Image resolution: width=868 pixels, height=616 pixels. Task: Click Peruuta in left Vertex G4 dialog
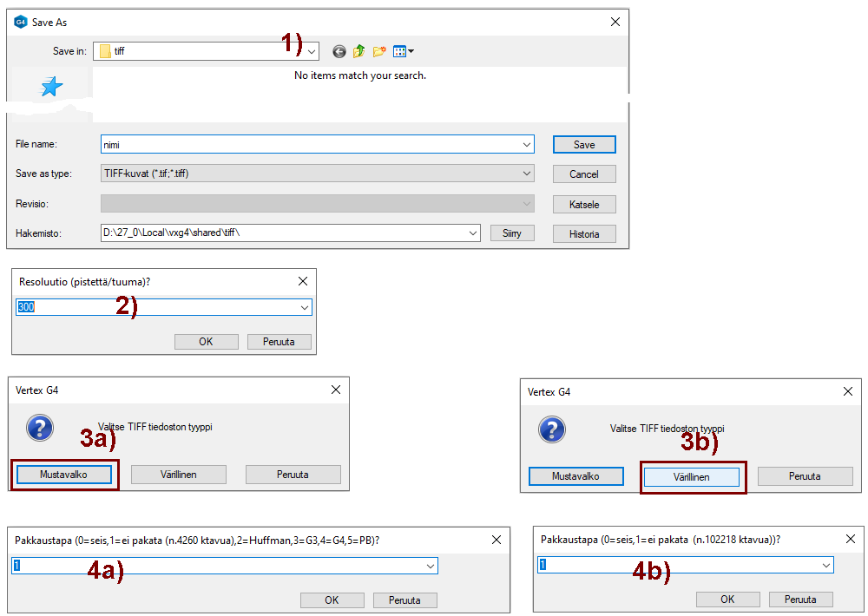(293, 475)
